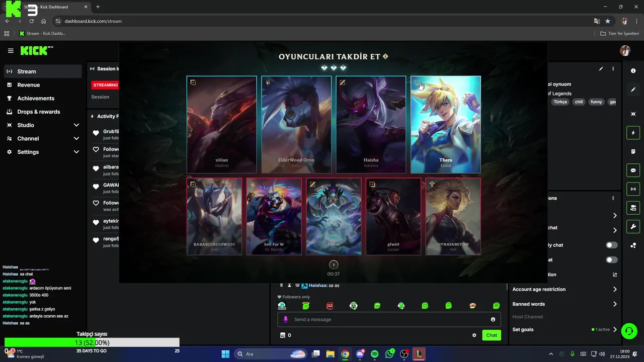
Task: Open Account age restriction settings
Action: point(565,289)
